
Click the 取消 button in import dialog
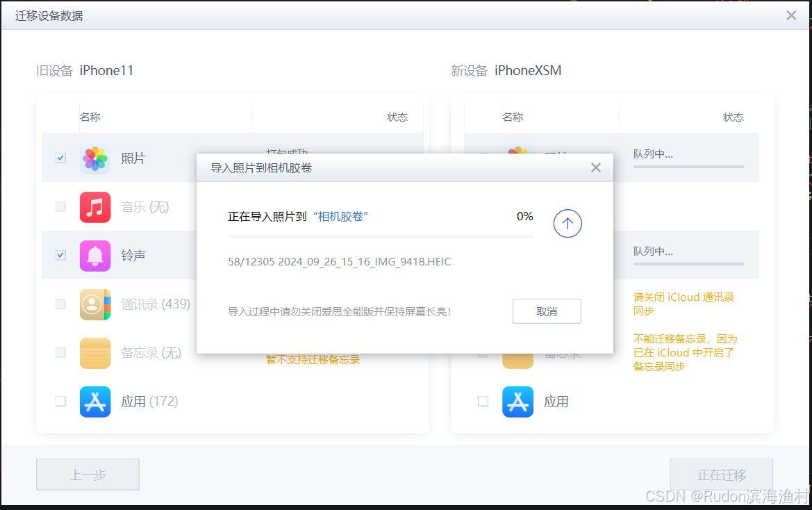tap(547, 312)
